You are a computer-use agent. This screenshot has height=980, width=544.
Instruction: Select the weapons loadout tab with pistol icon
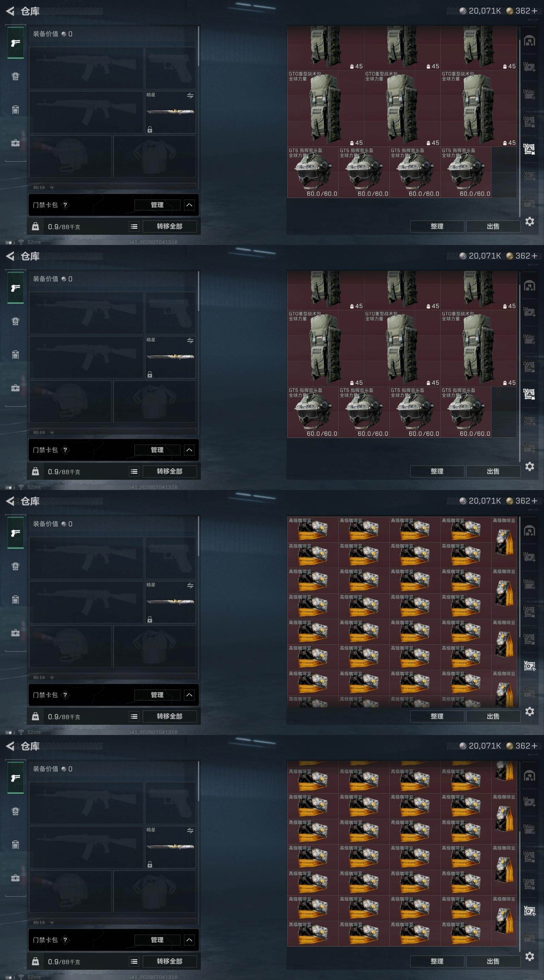(15, 43)
